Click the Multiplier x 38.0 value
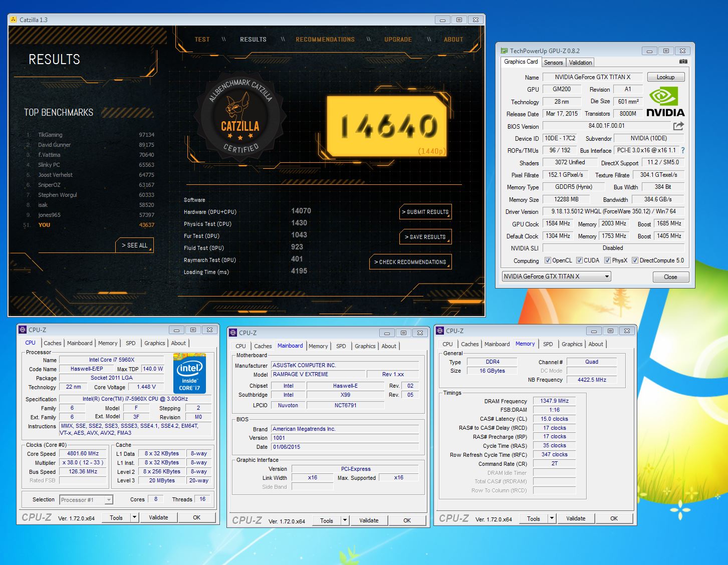Image resolution: width=728 pixels, height=565 pixels. pos(83,463)
